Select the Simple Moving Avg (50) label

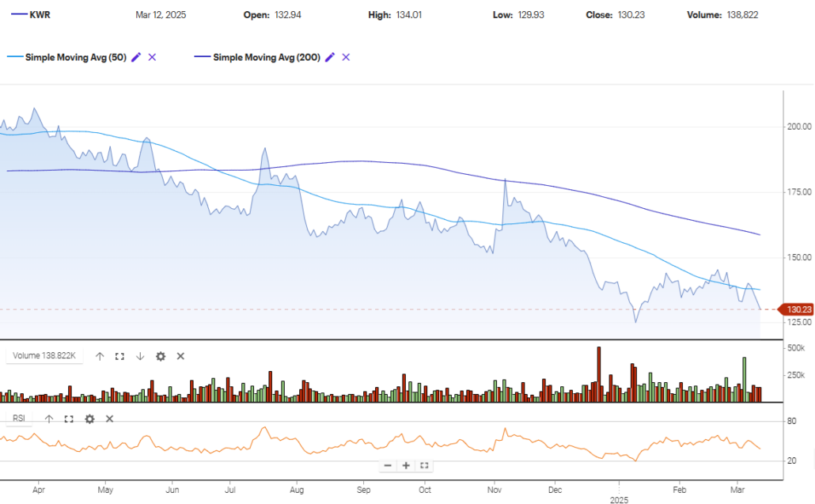[76, 57]
